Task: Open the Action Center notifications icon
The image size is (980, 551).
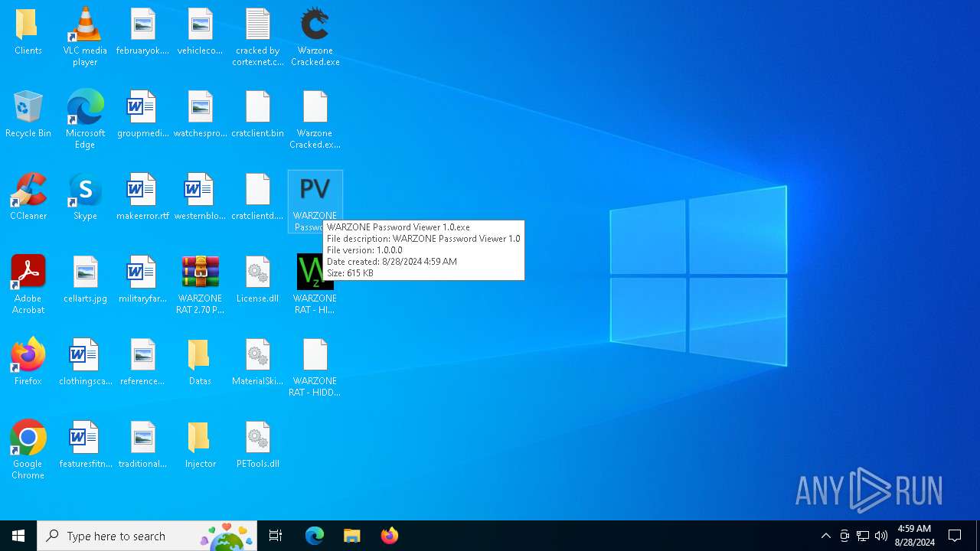Action: [x=955, y=536]
